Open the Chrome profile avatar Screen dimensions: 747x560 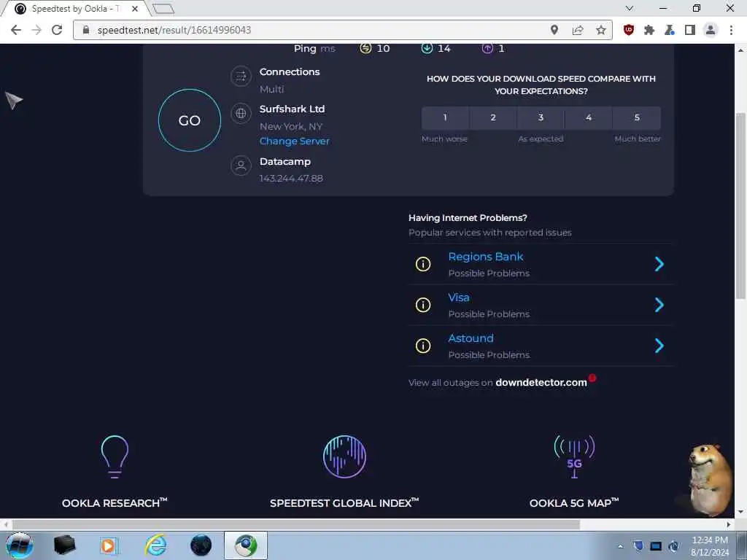tap(711, 30)
